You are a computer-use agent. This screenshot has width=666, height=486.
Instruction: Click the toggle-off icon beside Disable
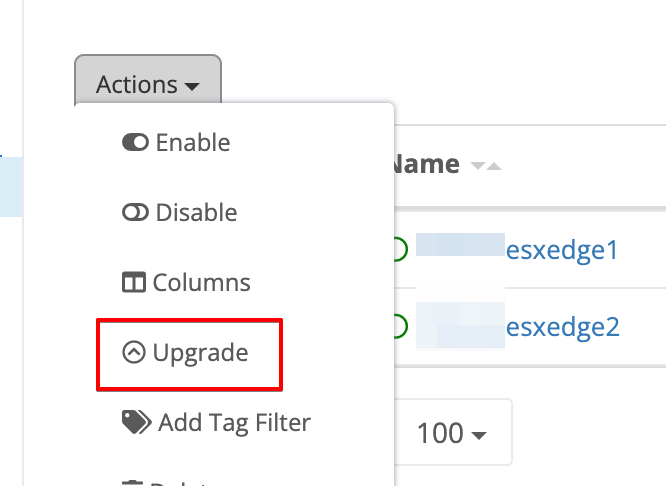135,213
